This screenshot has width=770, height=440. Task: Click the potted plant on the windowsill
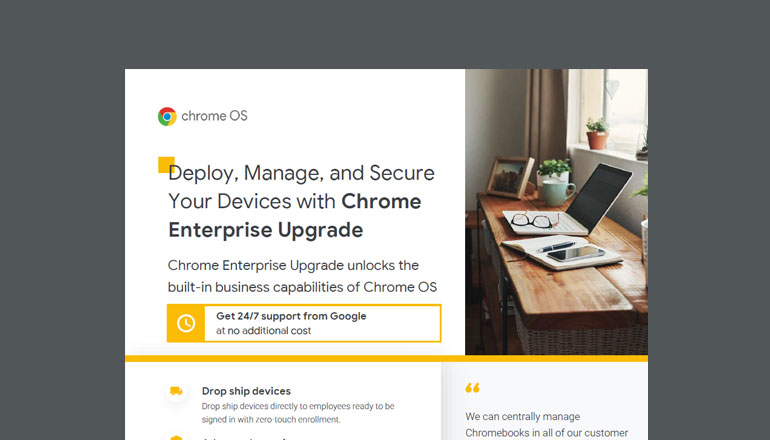pyautogui.click(x=596, y=133)
